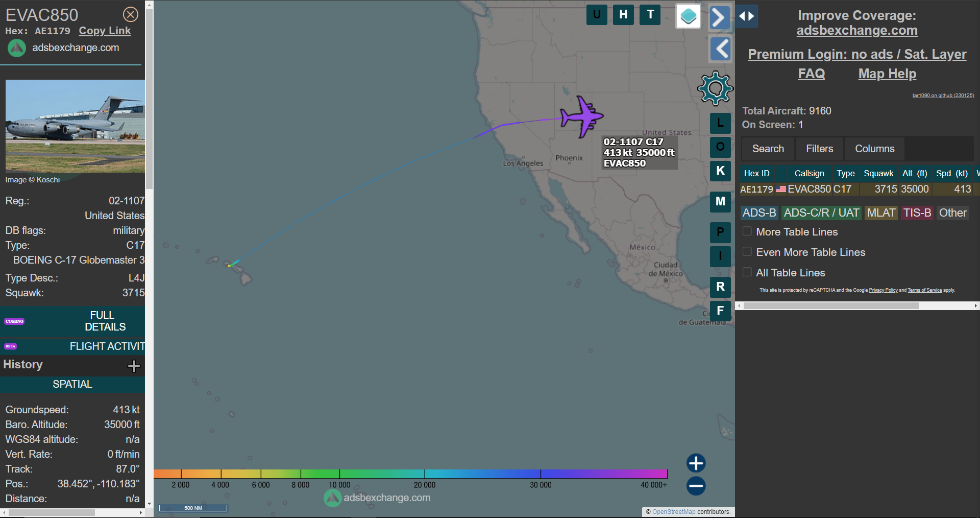Click the F map button

point(720,311)
